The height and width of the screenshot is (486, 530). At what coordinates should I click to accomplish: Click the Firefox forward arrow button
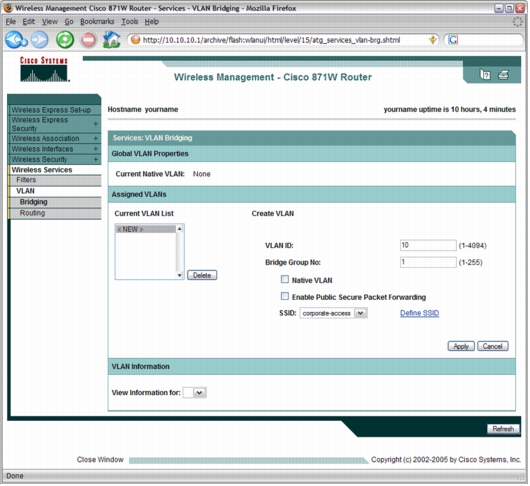(40, 40)
